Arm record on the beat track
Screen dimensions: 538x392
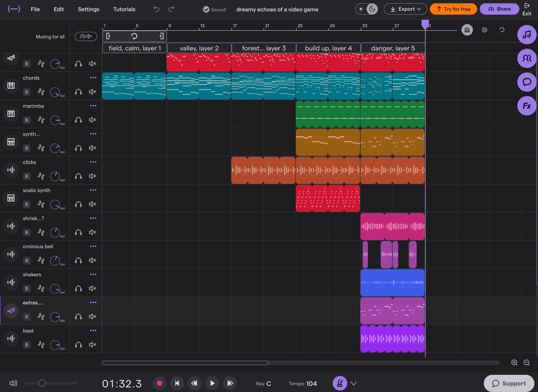coord(27,345)
